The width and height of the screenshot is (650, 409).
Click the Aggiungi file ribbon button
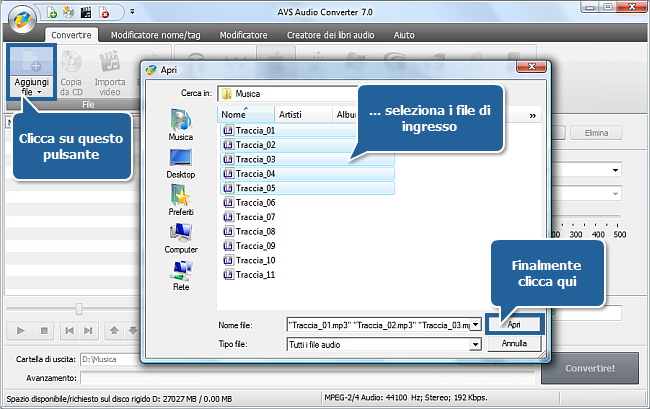click(x=32, y=72)
